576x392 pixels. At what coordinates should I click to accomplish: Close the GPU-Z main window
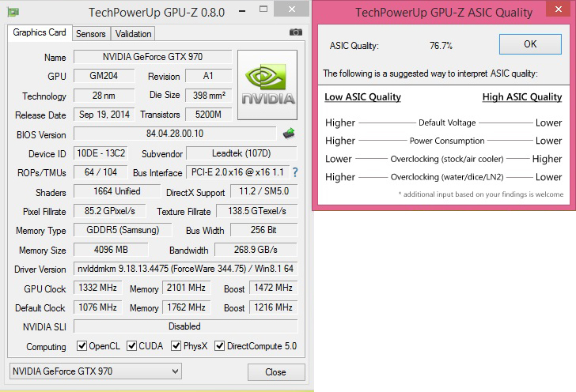click(x=292, y=9)
